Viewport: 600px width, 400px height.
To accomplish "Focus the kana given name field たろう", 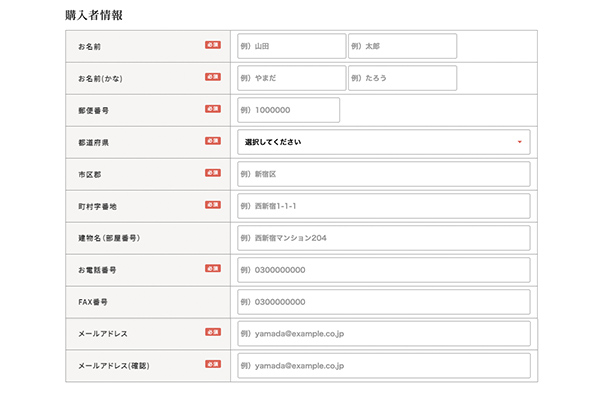I will tap(402, 78).
